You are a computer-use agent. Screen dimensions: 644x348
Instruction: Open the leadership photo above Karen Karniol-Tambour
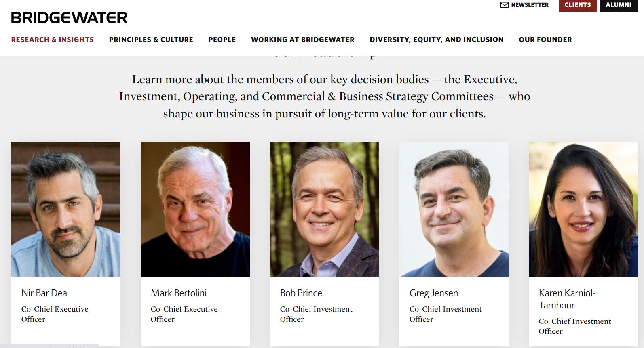583,209
